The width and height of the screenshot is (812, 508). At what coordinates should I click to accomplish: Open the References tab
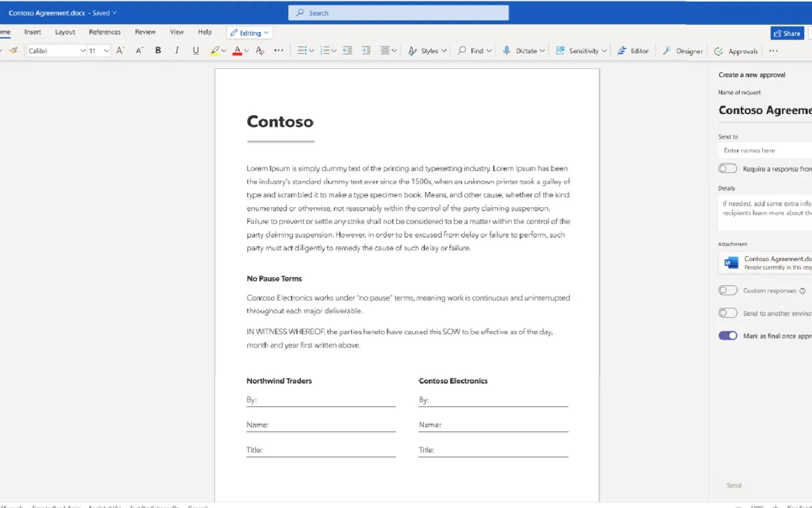[x=105, y=32]
